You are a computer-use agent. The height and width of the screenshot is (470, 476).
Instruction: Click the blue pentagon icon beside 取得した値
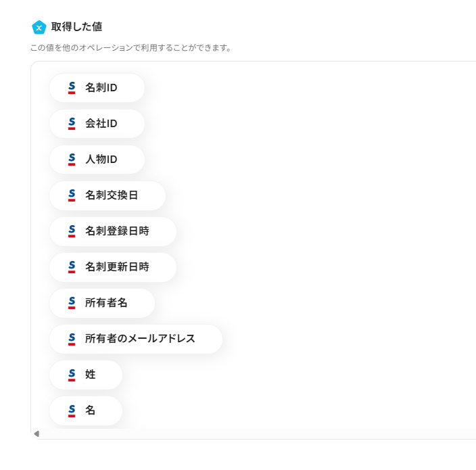[x=39, y=27]
